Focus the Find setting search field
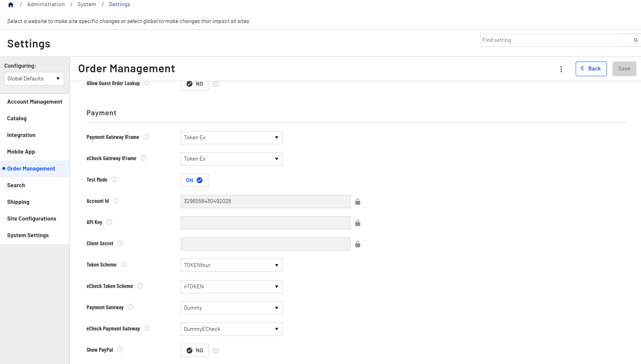 click(x=556, y=40)
